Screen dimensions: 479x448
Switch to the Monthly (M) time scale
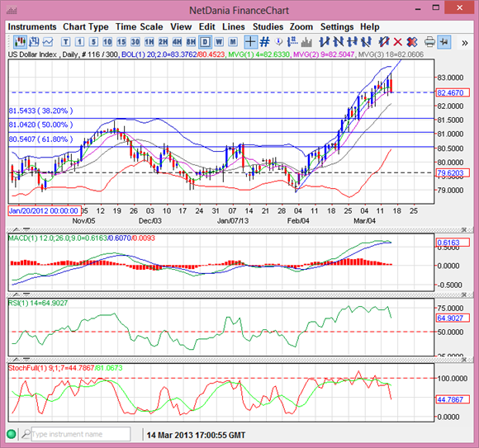coord(233,42)
